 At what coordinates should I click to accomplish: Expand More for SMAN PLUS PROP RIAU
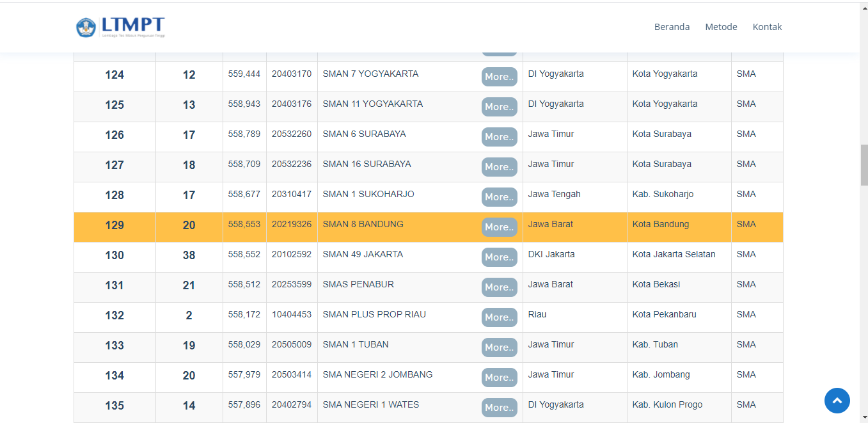click(x=500, y=317)
